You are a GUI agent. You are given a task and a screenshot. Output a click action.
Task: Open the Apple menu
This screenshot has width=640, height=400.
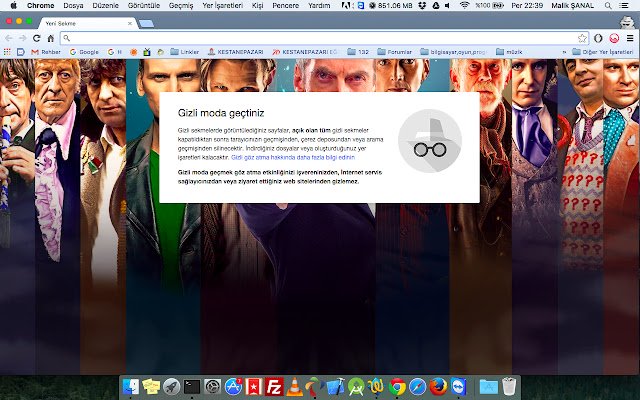tap(13, 5)
